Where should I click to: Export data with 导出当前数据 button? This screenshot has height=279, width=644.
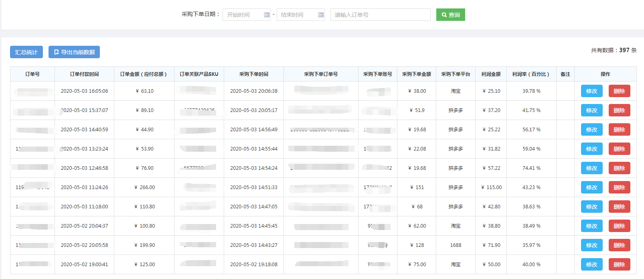click(x=74, y=52)
